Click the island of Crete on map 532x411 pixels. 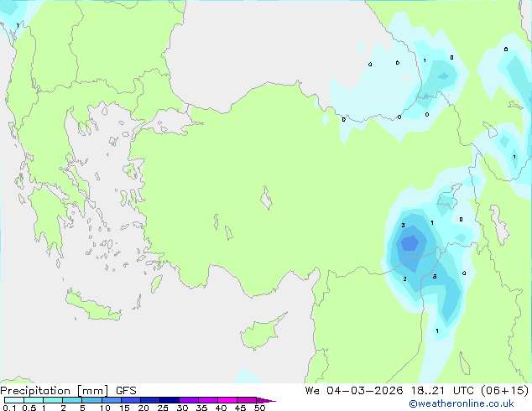coord(92,306)
